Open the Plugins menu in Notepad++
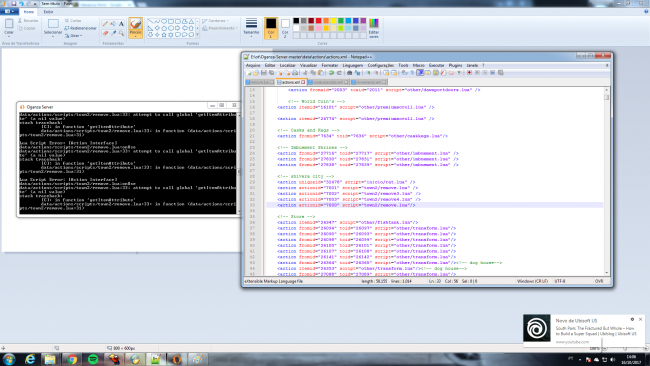 pyautogui.click(x=455, y=65)
